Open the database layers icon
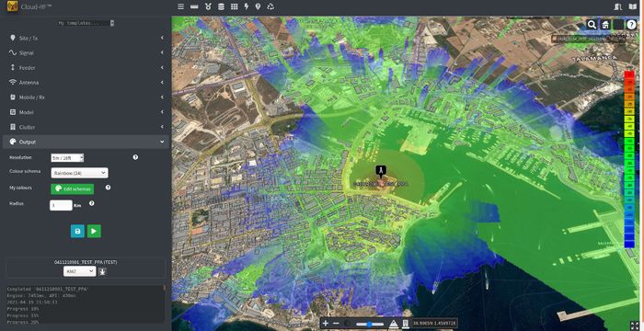 pyautogui.click(x=221, y=6)
